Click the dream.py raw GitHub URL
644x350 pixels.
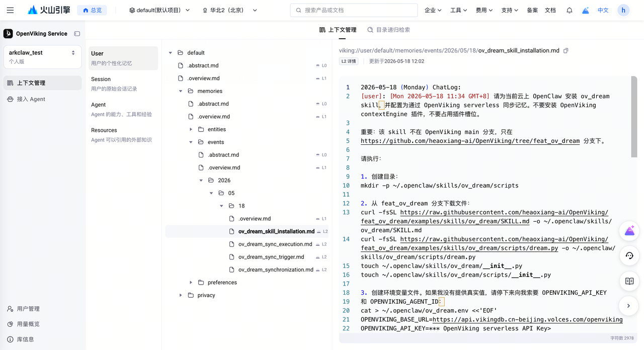click(x=485, y=243)
